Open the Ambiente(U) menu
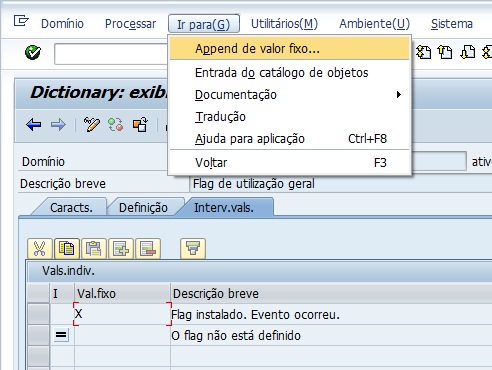 click(374, 24)
